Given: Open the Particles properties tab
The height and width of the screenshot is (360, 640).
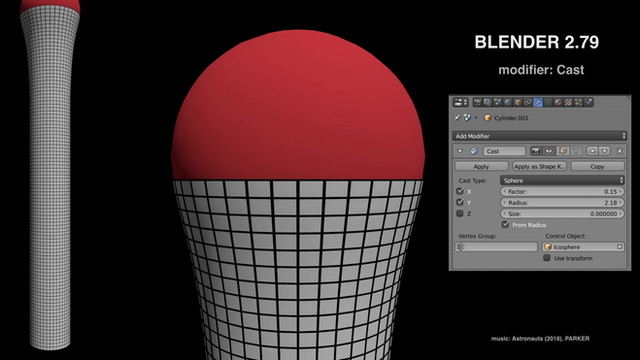Looking at the screenshot, I should (578, 102).
